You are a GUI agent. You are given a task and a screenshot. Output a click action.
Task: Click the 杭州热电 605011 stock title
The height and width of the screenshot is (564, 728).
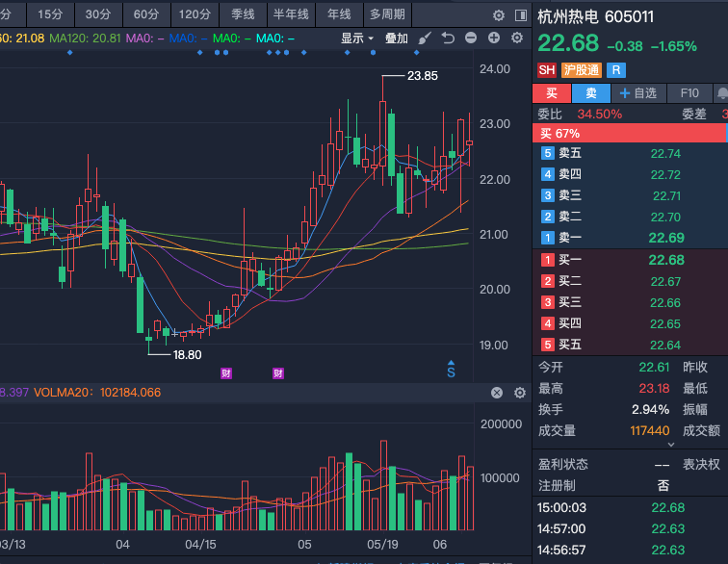(x=596, y=16)
